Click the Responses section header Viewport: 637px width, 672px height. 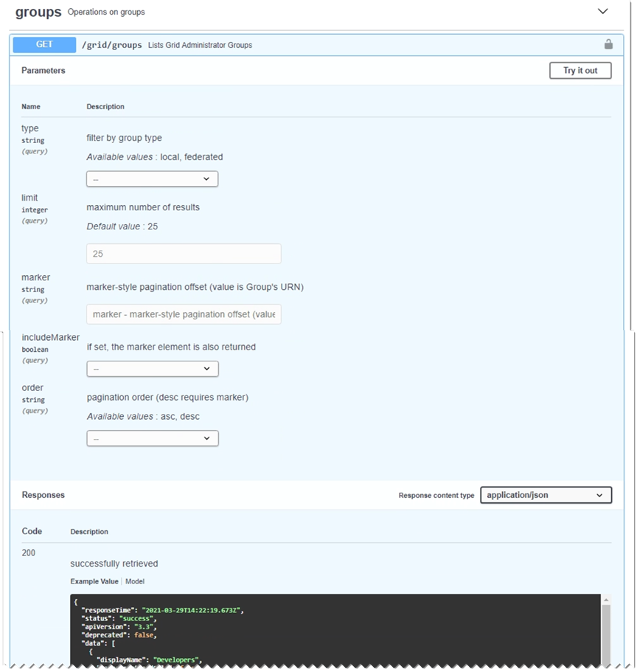click(43, 495)
